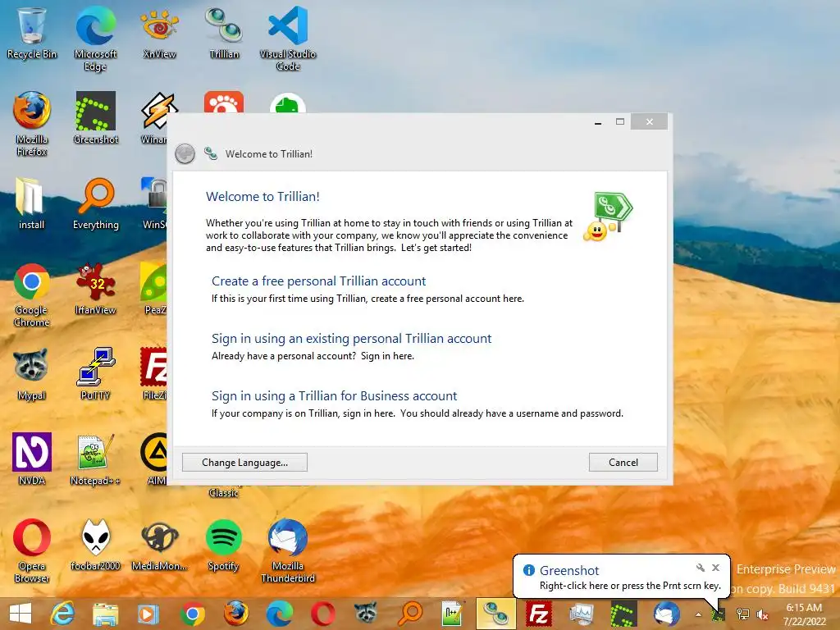Viewport: 840px width, 630px height.
Task: Click the muted volume tray icon
Action: [762, 614]
